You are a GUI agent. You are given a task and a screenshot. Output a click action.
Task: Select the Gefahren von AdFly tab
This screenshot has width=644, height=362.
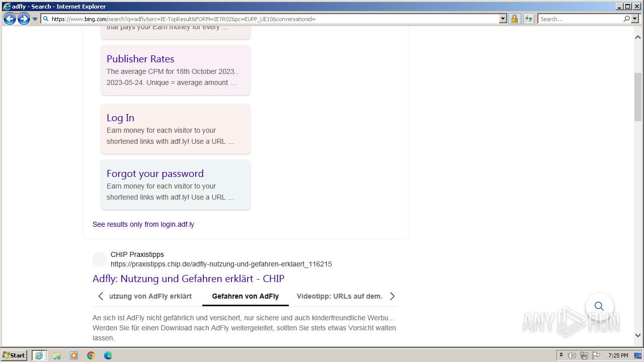click(246, 296)
